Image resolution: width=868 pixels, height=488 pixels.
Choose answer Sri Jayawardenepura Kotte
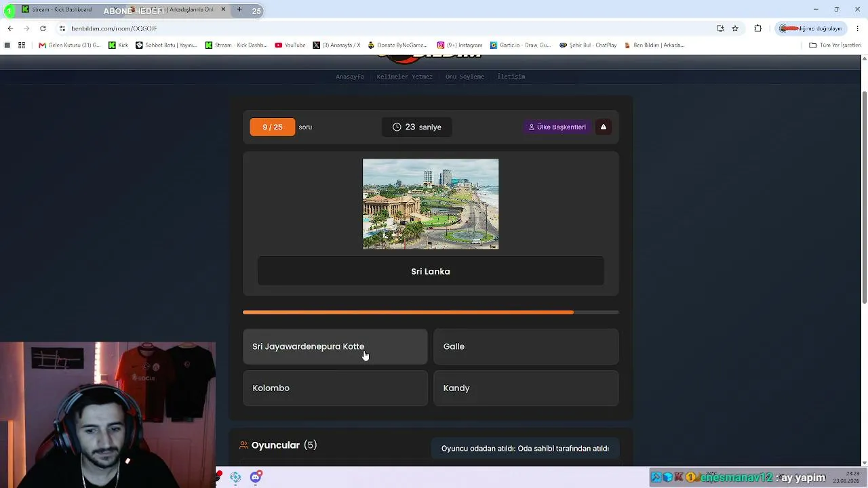coord(335,346)
